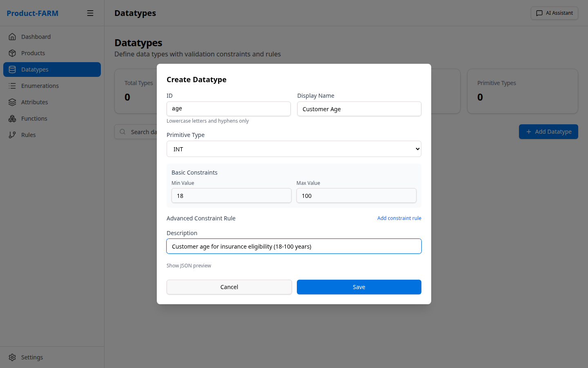The height and width of the screenshot is (368, 588).
Task: Click the Enumerations list icon
Action: (x=12, y=86)
